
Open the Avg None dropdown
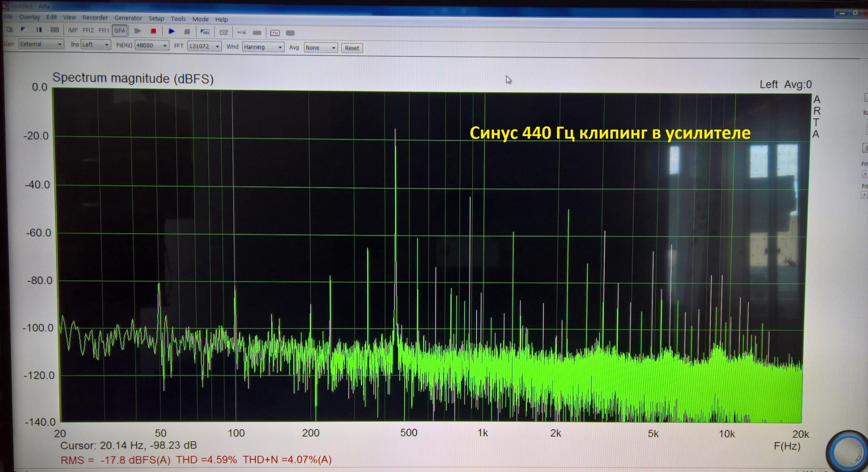pos(321,48)
